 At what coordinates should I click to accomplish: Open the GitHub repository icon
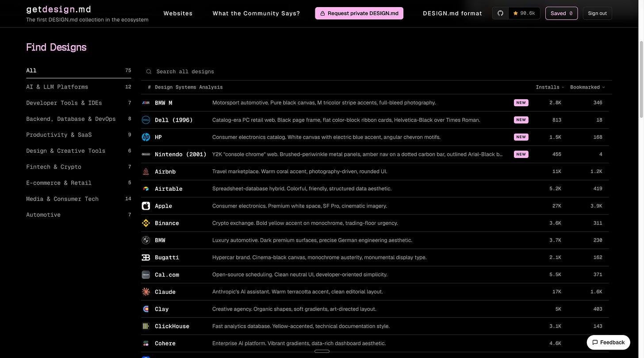tap(500, 13)
